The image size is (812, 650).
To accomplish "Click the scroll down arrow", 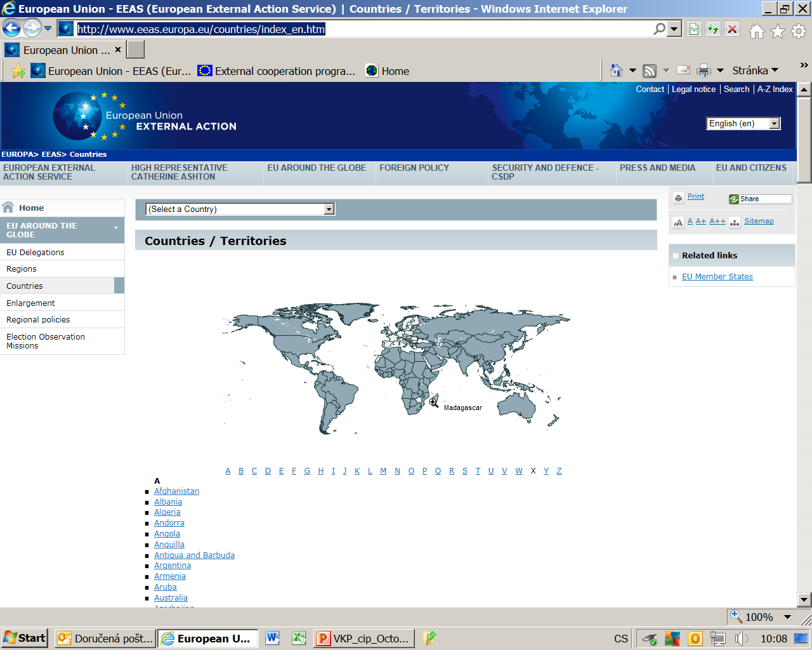I will [804, 600].
